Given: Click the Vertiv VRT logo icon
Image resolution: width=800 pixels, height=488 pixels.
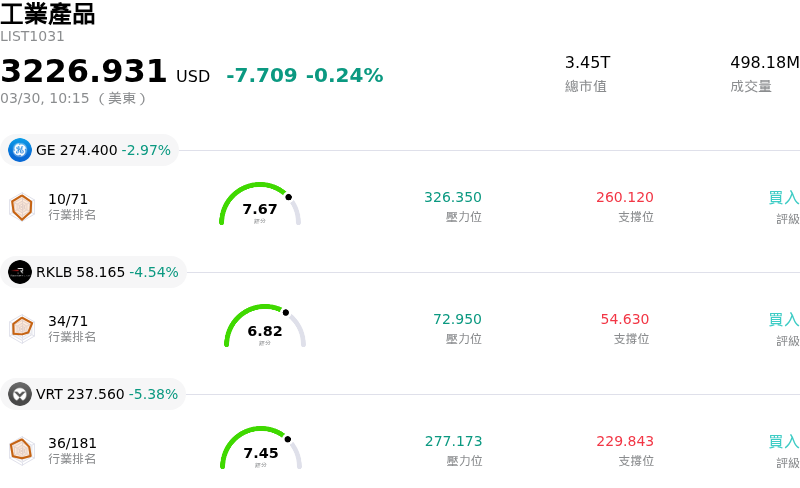Looking at the screenshot, I should [20, 394].
